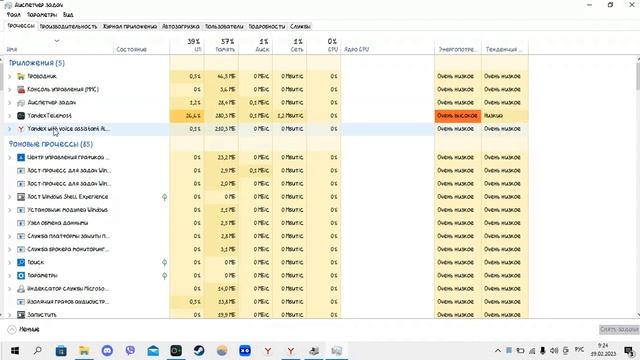Click the Консоль управления (MMC) process icon

pos(21,89)
